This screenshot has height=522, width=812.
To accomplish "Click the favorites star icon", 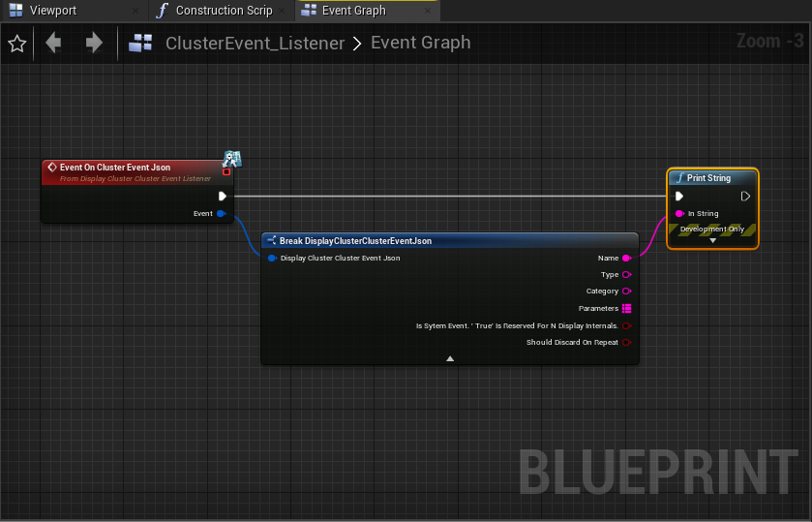I will tap(17, 44).
